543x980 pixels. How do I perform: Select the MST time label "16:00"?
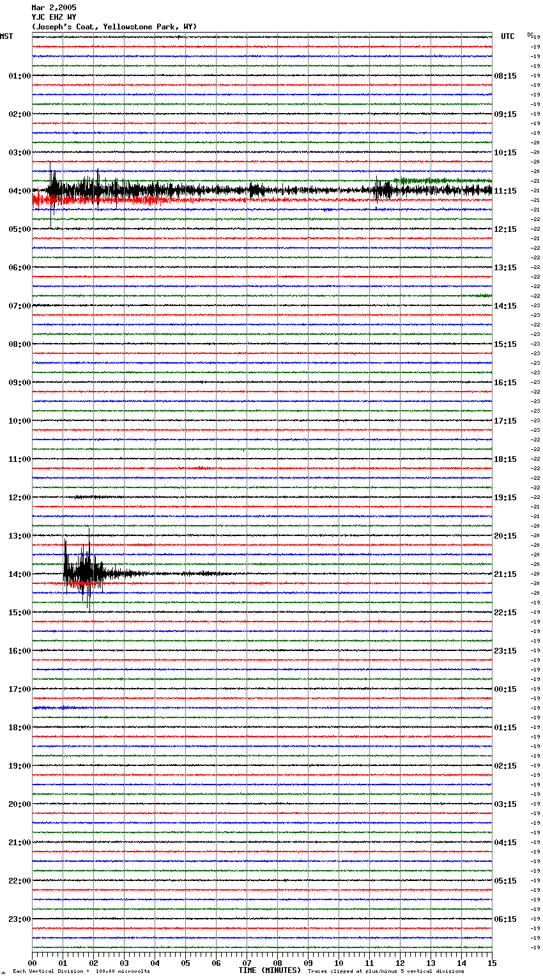[20, 651]
